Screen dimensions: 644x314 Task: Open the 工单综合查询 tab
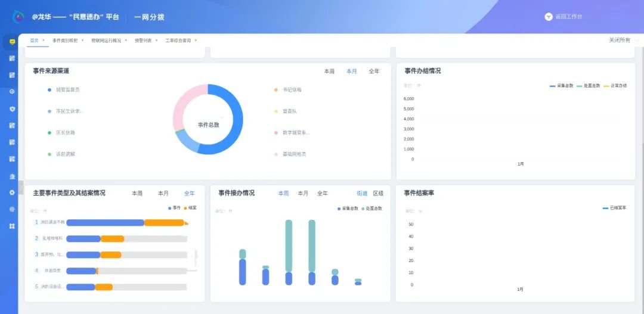point(178,41)
